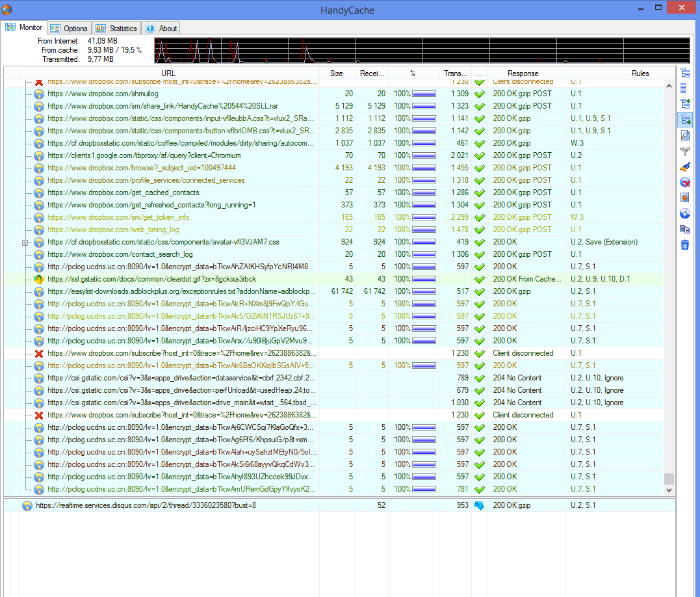Click the 'From cache' value 9,93 MB / 19,5 %
This screenshot has height=597, width=700.
(x=114, y=50)
